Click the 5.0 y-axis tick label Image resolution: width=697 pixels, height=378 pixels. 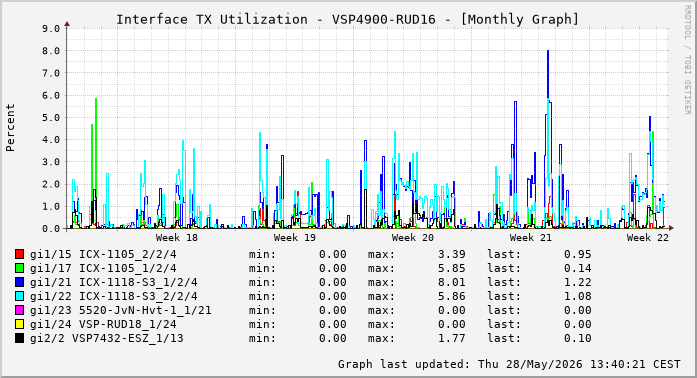coord(51,118)
